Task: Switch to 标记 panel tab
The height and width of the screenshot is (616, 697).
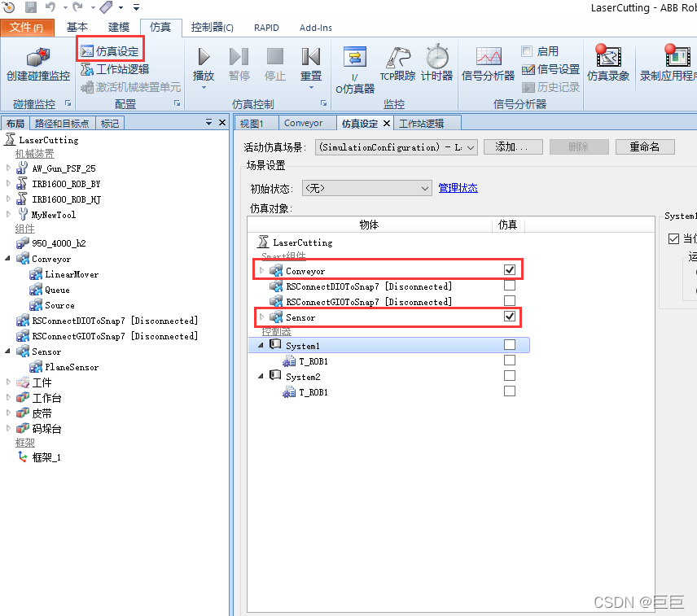Action: click(x=110, y=124)
